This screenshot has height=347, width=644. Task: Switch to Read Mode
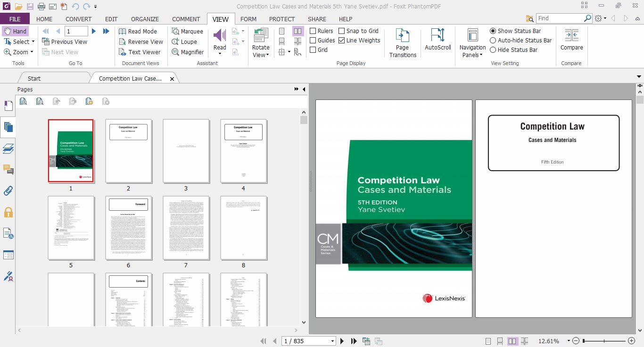pos(138,31)
